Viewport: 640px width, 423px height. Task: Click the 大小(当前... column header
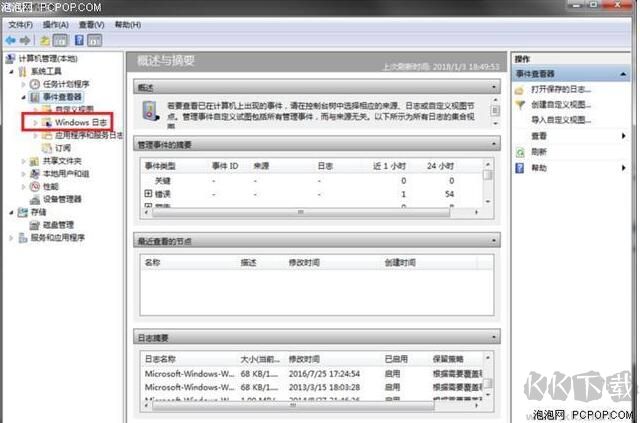pyautogui.click(x=260, y=359)
